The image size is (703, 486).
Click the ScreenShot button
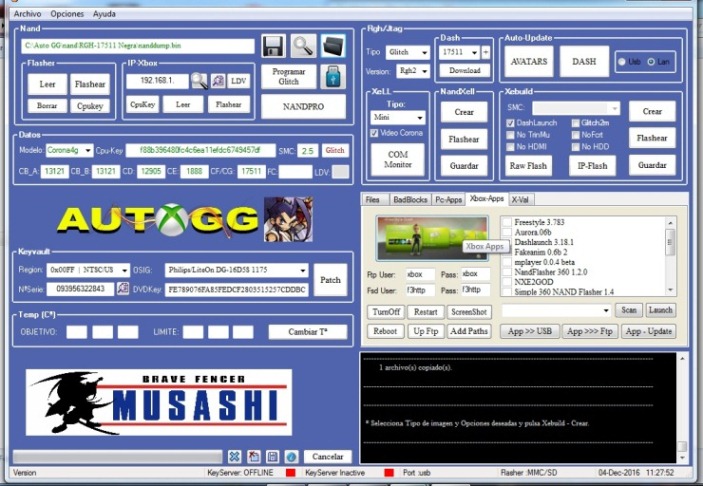point(469,312)
